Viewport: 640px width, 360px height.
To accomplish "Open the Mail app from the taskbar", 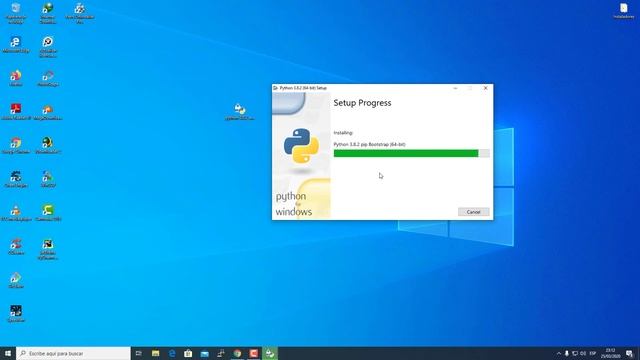I will point(204,353).
